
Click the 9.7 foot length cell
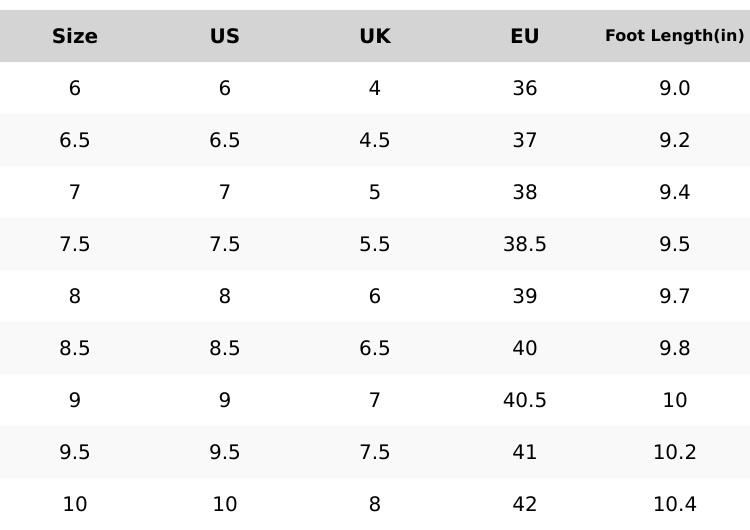675,296
